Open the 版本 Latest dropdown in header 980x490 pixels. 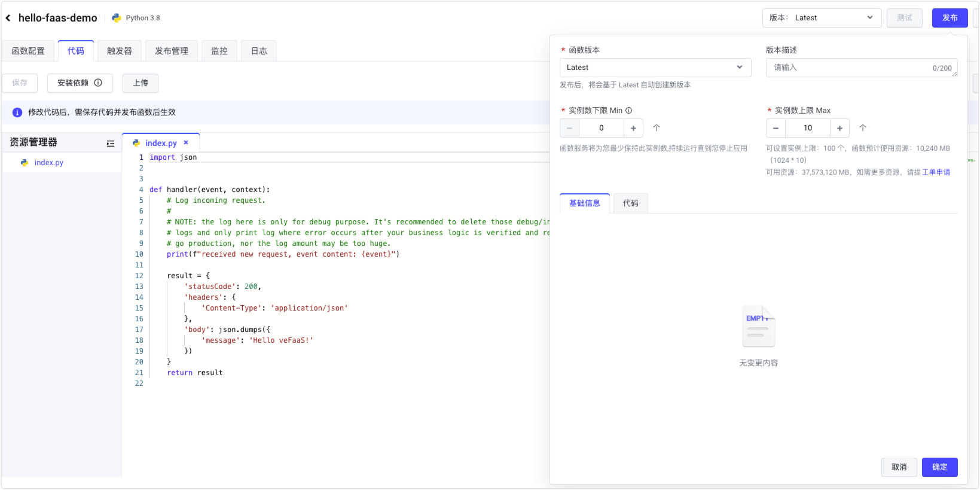(x=822, y=18)
